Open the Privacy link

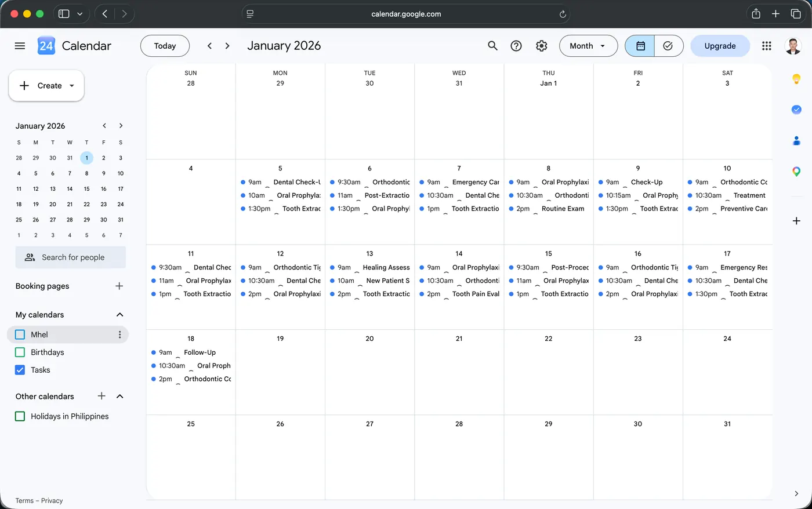(52, 500)
